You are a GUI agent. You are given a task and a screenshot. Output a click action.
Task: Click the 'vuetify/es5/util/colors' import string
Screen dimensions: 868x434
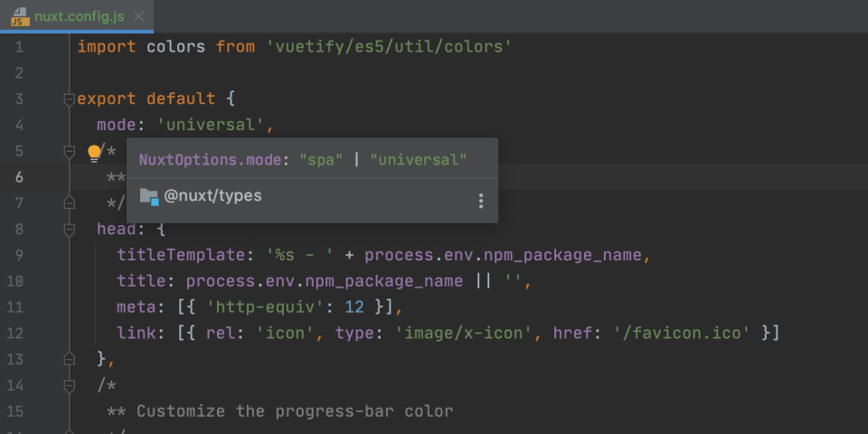pos(389,46)
